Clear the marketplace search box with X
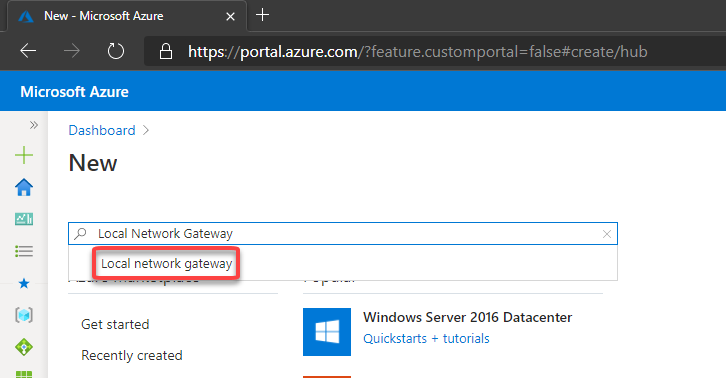 pyautogui.click(x=607, y=234)
